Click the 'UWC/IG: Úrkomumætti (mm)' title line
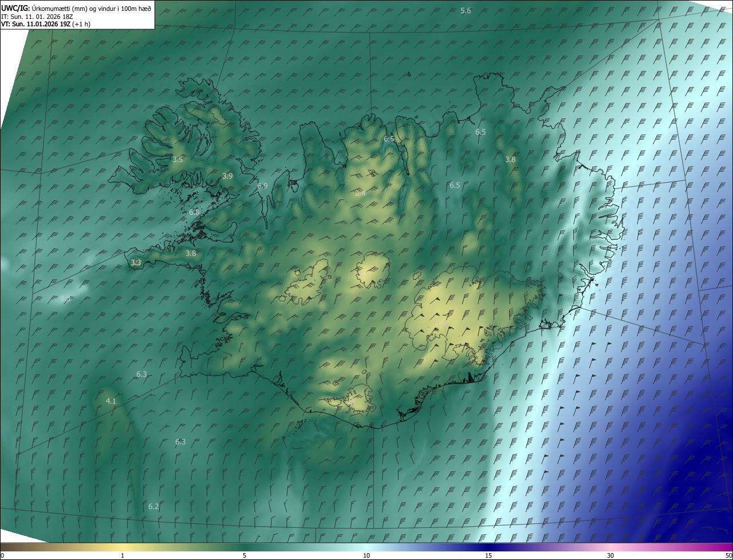Image resolution: width=733 pixels, height=560 pixels. [x=76, y=8]
